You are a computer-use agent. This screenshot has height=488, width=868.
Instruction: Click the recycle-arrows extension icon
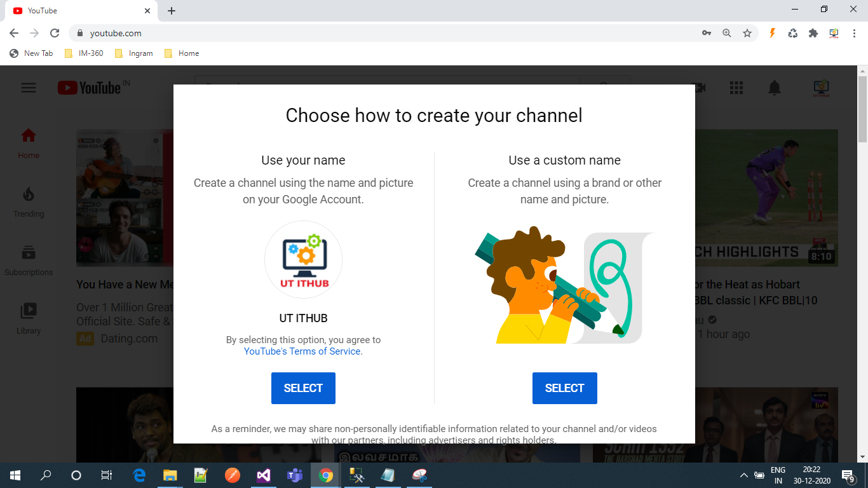point(793,33)
